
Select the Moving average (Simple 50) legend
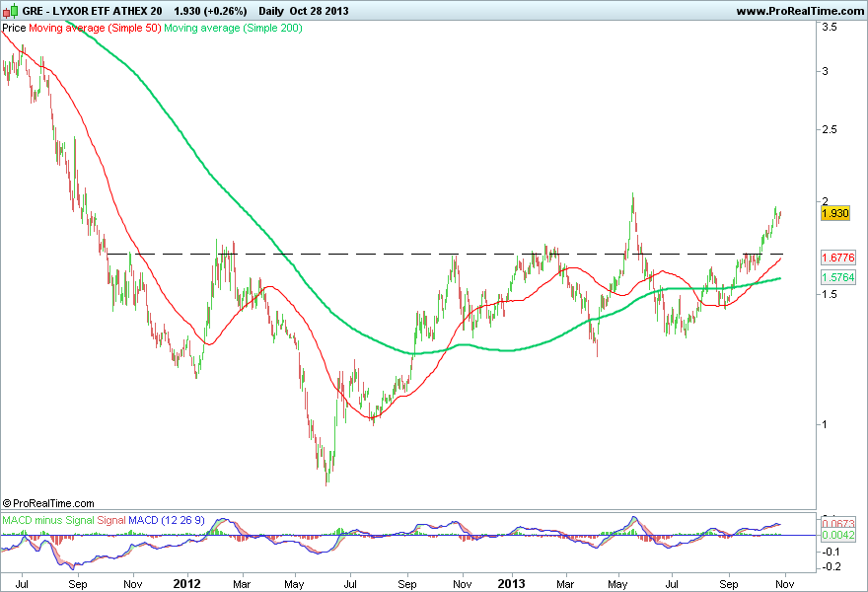[95, 28]
